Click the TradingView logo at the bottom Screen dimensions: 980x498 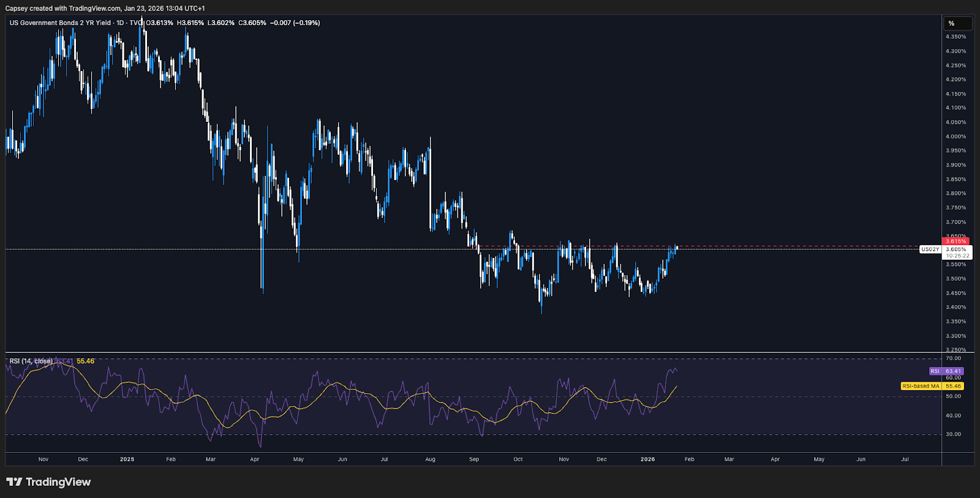click(48, 482)
